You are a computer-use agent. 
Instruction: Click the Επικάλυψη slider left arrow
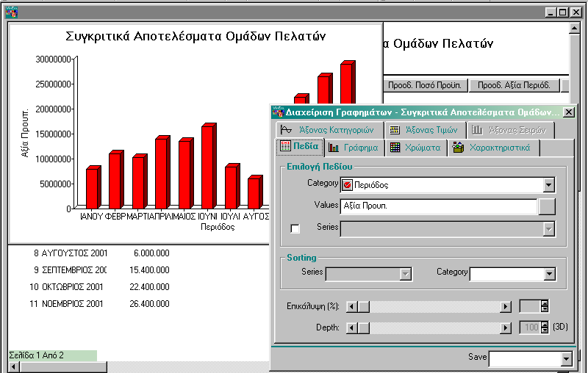point(351,307)
